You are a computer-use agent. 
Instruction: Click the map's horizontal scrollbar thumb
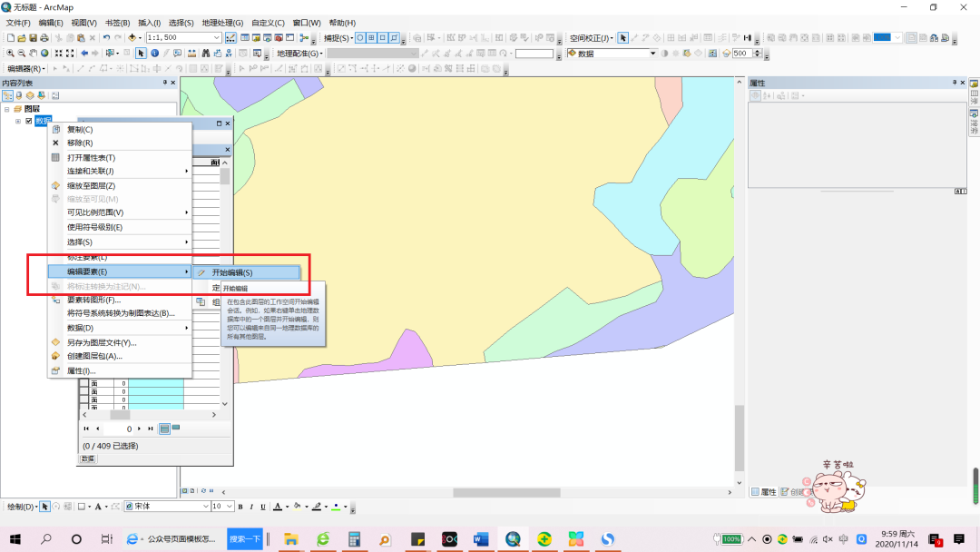pyautogui.click(x=506, y=493)
